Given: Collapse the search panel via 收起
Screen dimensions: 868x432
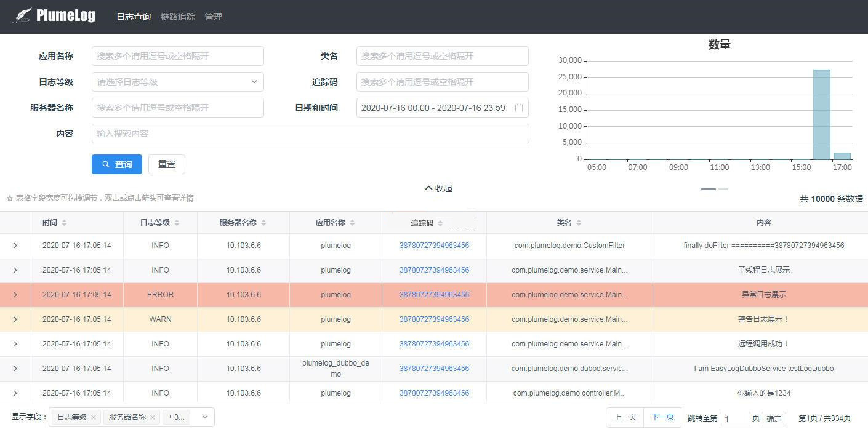Looking at the screenshot, I should [438, 188].
